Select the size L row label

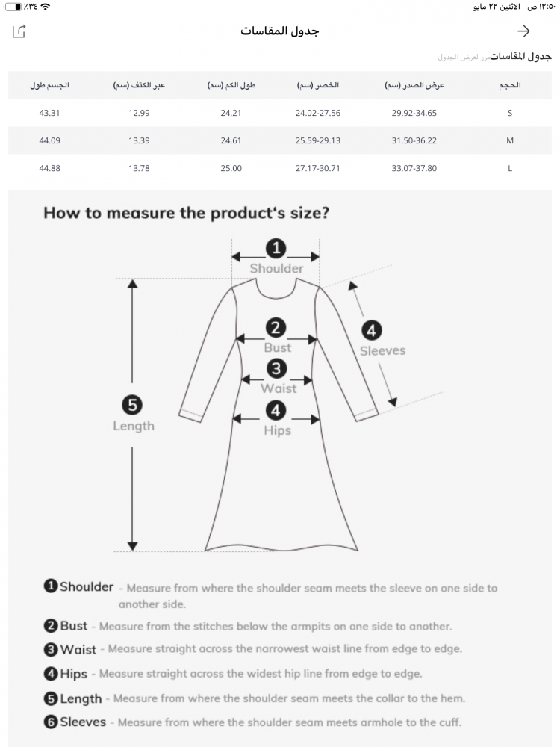(509, 168)
